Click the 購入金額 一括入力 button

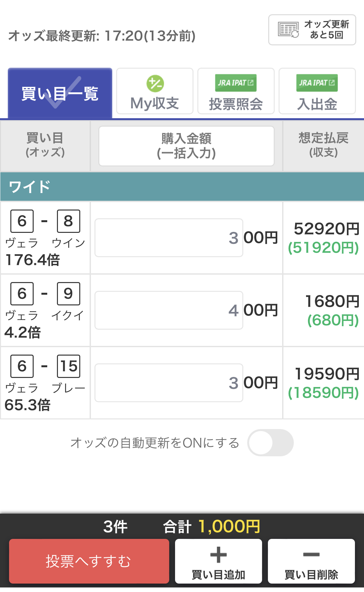(x=186, y=146)
